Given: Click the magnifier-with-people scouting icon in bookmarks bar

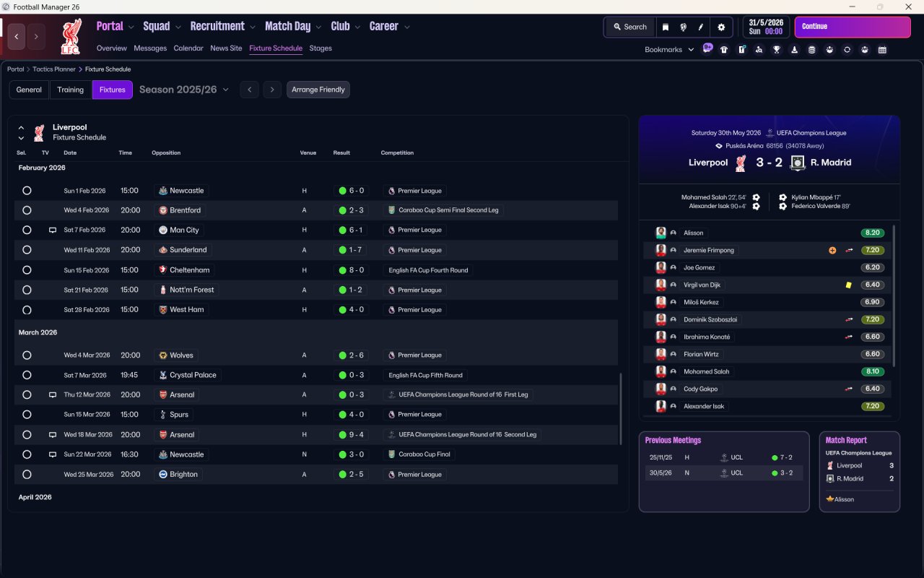Looking at the screenshot, I should (759, 50).
